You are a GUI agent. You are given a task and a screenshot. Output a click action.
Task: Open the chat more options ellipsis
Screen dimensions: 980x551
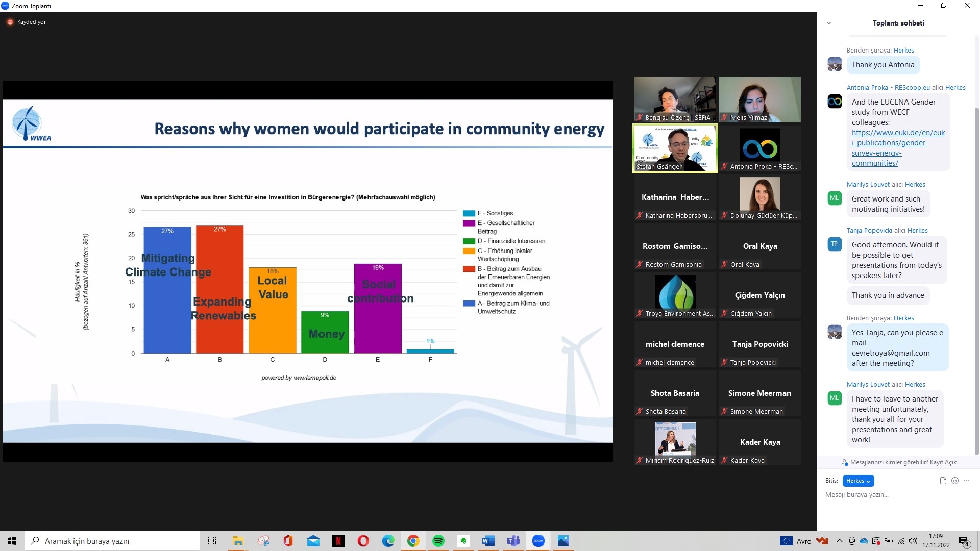(x=967, y=481)
